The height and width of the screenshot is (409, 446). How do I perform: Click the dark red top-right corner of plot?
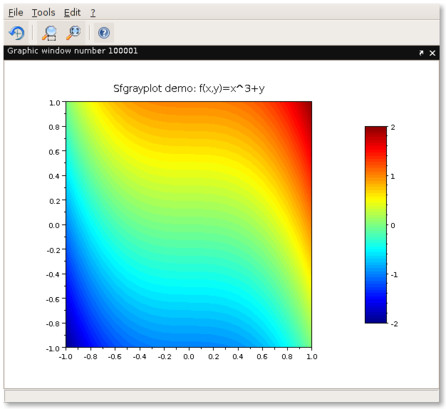tap(306, 107)
